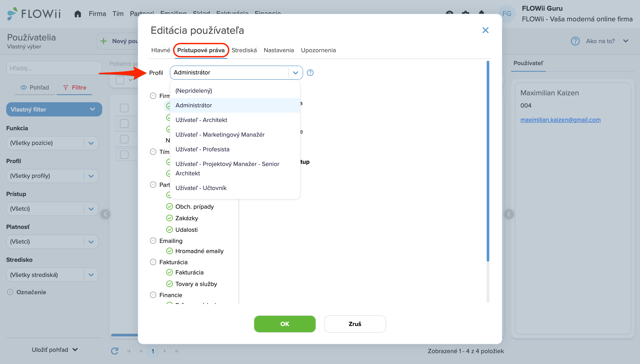Go to next page arrow in pagination
This screenshot has height=364, width=640.
(165, 351)
